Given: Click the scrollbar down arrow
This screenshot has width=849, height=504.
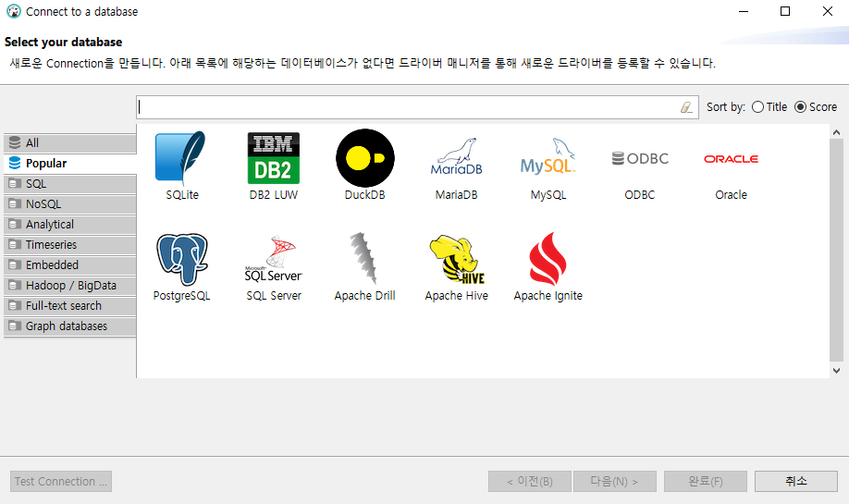Looking at the screenshot, I should pyautogui.click(x=837, y=371).
